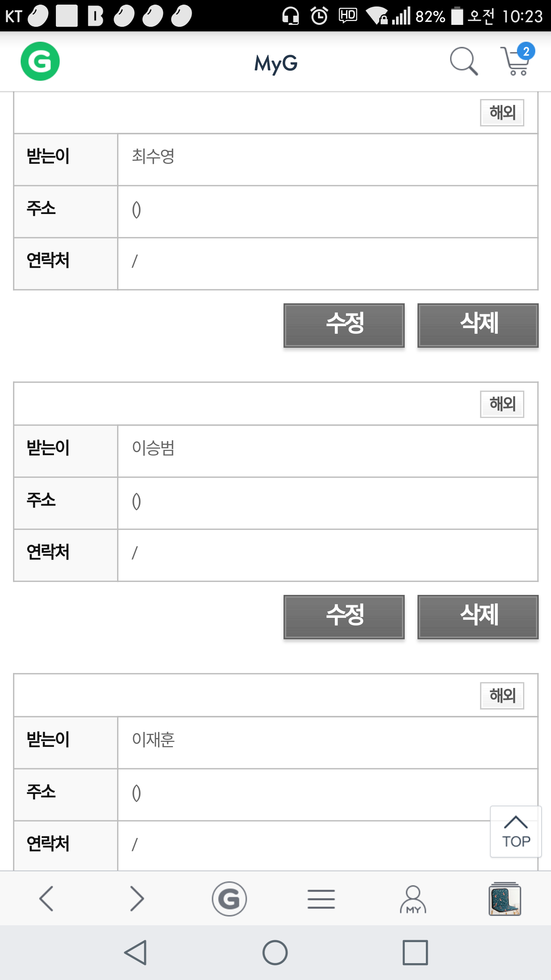Tap the 해외 badge on 이재훈 entry
The width and height of the screenshot is (551, 980).
click(502, 695)
